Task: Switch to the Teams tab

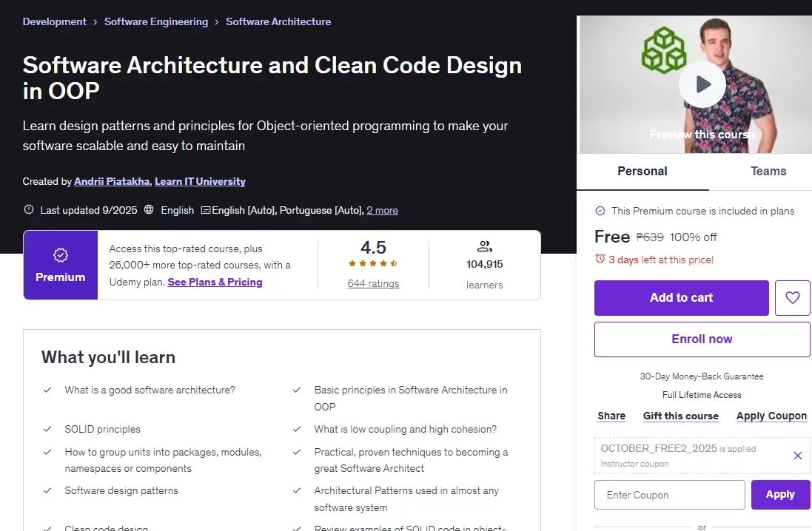Action: tap(768, 172)
